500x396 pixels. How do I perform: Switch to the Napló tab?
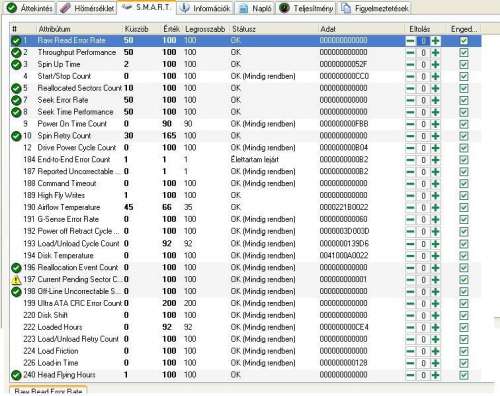click(255, 8)
